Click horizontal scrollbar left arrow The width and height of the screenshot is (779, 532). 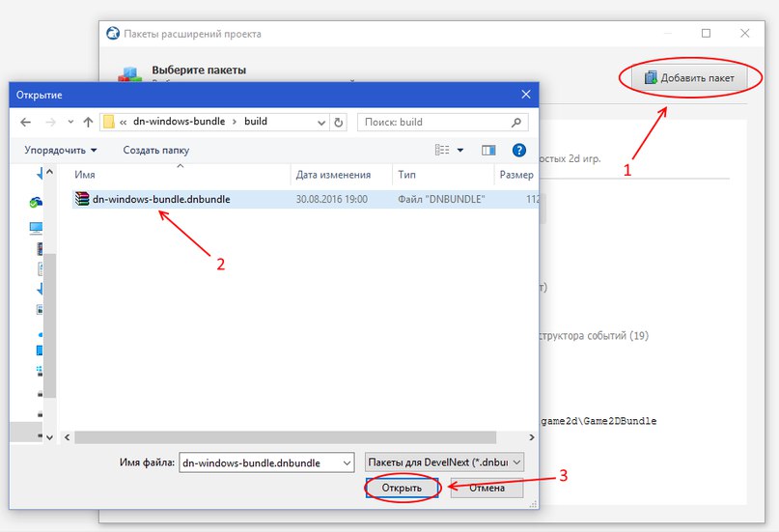pos(67,437)
